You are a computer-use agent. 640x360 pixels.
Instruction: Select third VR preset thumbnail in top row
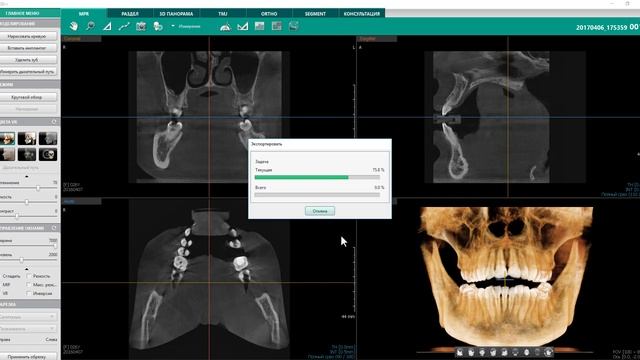[x=48, y=138]
